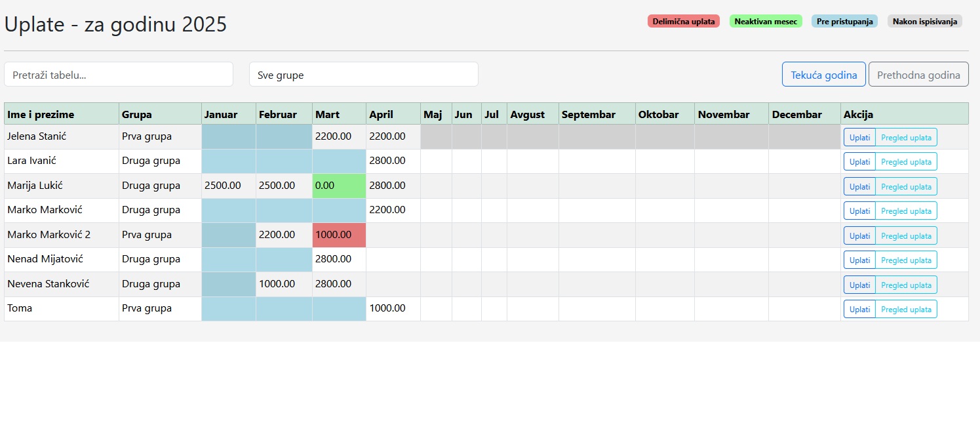Image resolution: width=980 pixels, height=425 pixels.
Task: Click Uplati button for Jelena Stanić
Action: 859,137
